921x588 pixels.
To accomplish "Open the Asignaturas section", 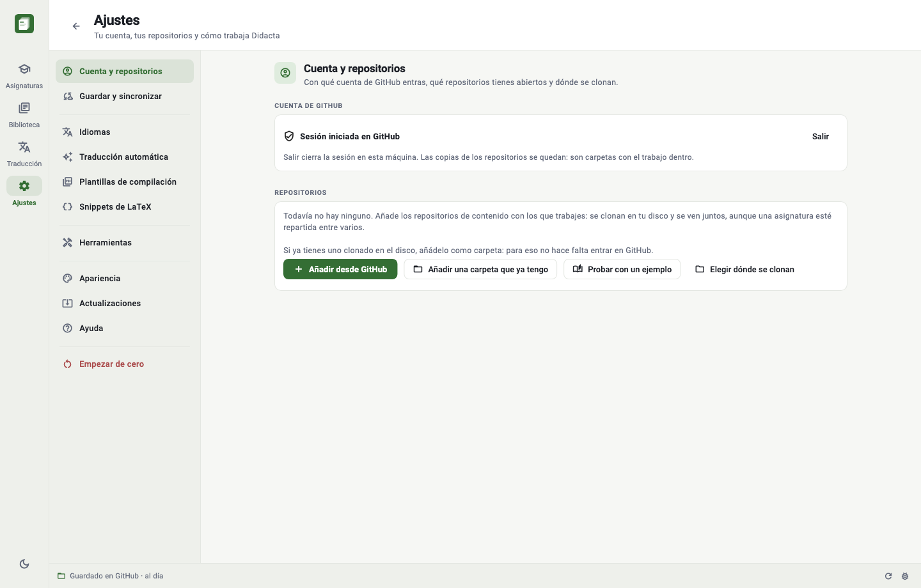I will coord(24,76).
